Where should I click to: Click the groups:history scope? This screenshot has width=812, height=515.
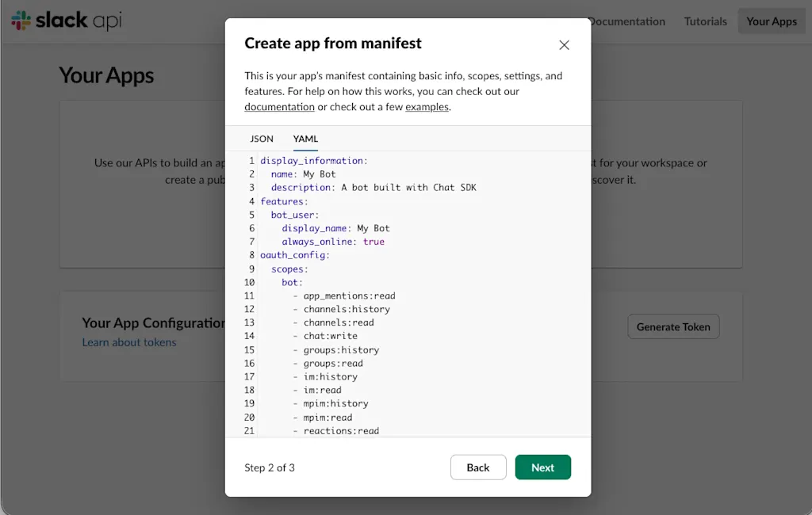[341, 350]
